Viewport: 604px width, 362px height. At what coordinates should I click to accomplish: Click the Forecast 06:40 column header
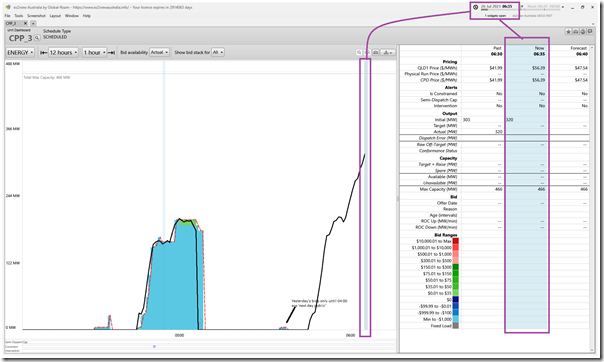click(578, 51)
